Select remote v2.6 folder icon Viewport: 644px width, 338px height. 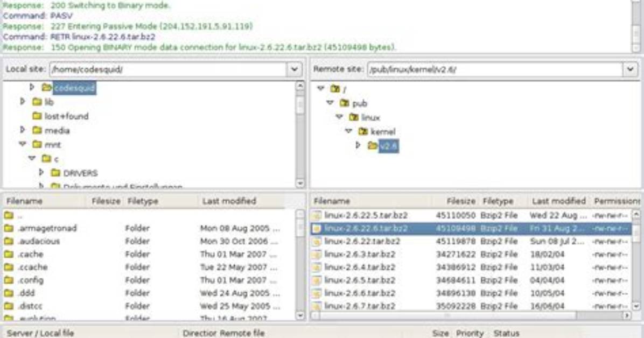pos(373,146)
